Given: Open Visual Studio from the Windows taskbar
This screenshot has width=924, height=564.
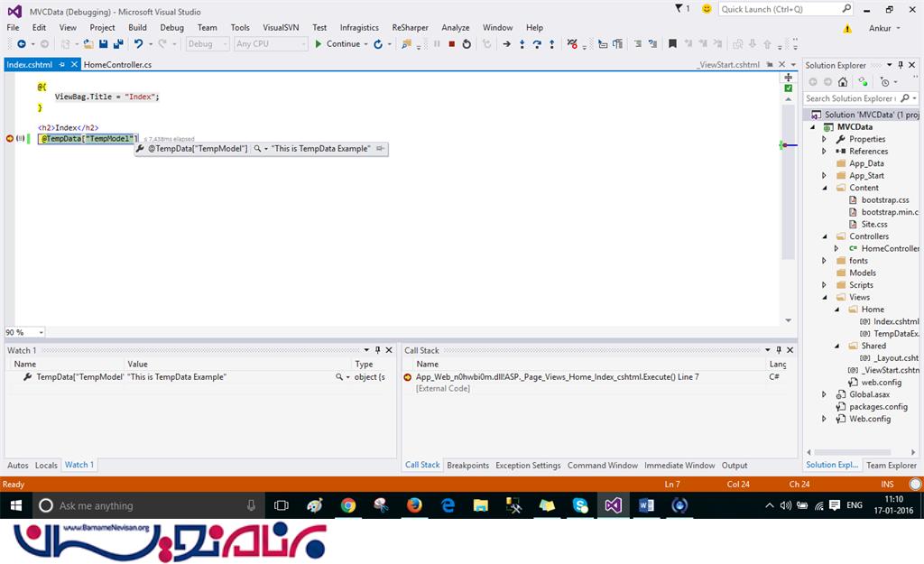Looking at the screenshot, I should click(x=613, y=505).
